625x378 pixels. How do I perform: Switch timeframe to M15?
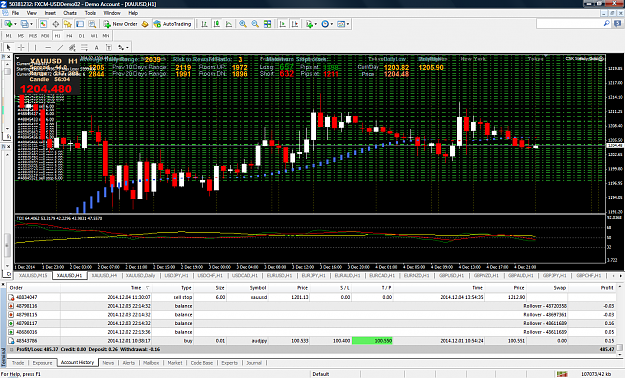pyautogui.click(x=33, y=36)
